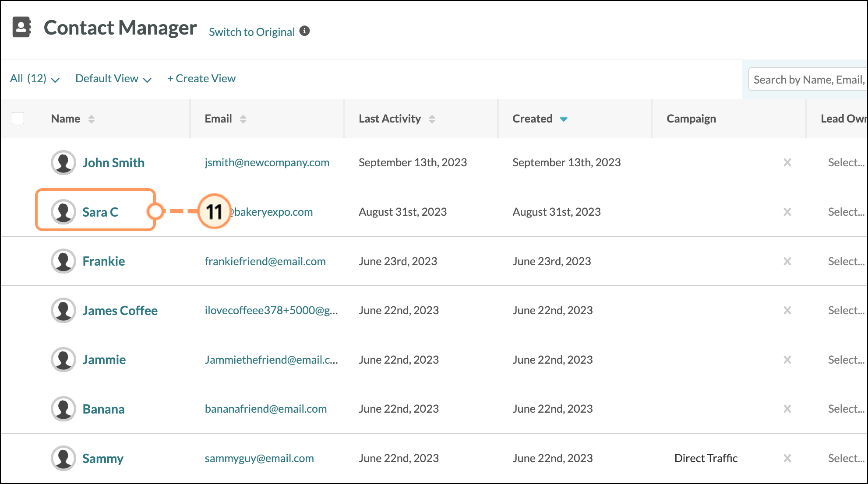Click sammyguy@email.com email link
The image size is (868, 484).
259,458
